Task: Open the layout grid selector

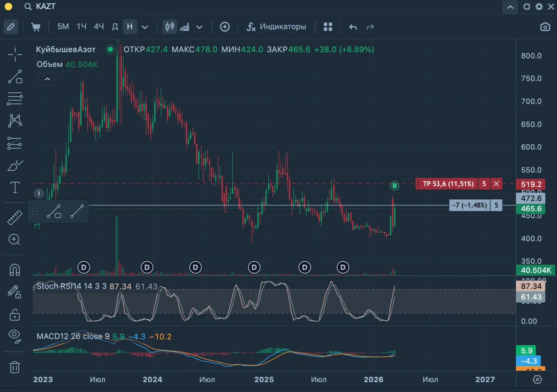Action: tap(328, 27)
